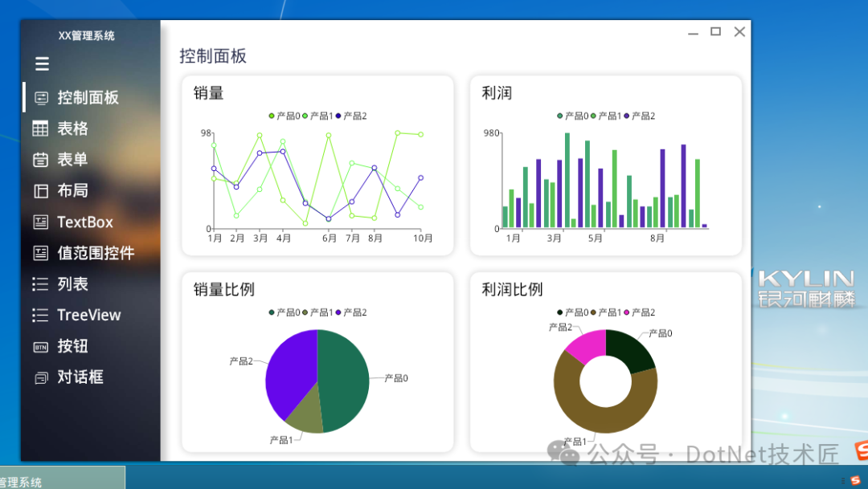Go to the 对话框 menu item

[80, 377]
